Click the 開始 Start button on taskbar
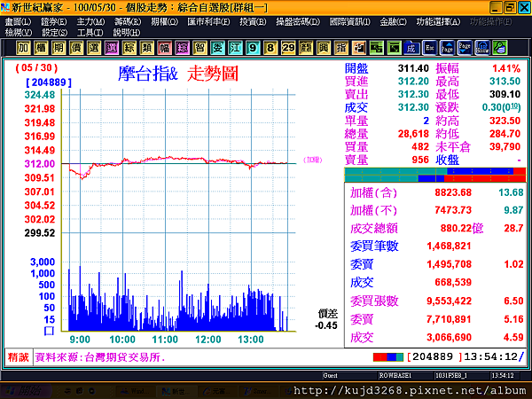Viewport: 532px width, 399px height. coord(27,391)
